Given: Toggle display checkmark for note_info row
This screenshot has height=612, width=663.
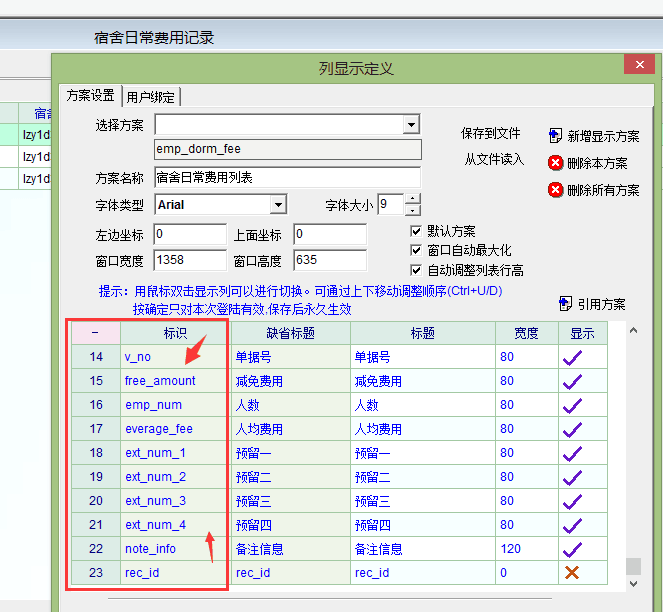Looking at the screenshot, I should point(572,549).
